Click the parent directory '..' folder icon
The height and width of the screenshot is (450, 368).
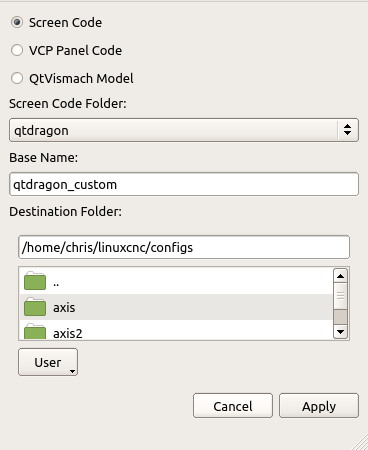click(35, 281)
